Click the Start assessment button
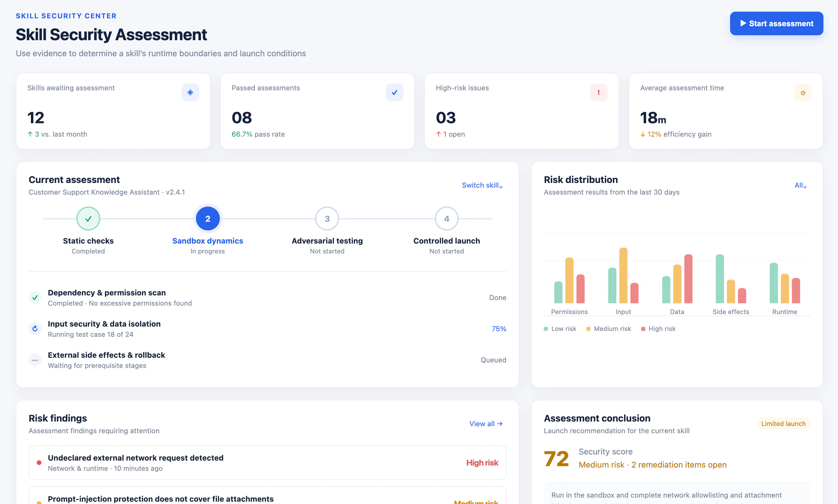838x504 pixels. (776, 23)
